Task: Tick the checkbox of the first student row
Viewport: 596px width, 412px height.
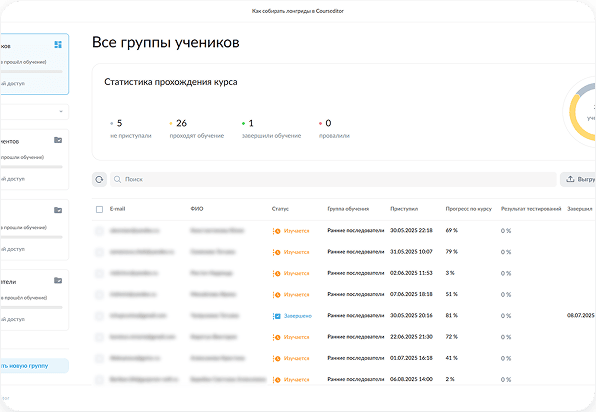Action: [99, 231]
